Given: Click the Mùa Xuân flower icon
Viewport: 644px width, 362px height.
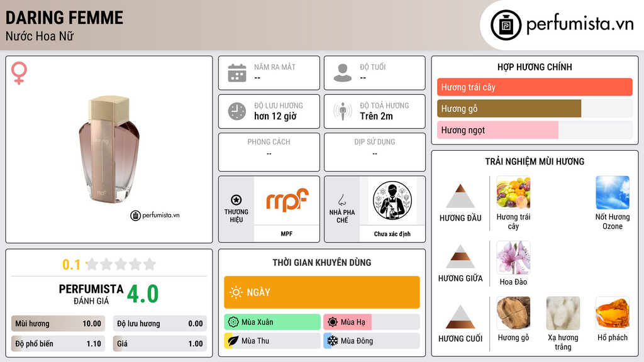Looking at the screenshot, I should tap(233, 322).
